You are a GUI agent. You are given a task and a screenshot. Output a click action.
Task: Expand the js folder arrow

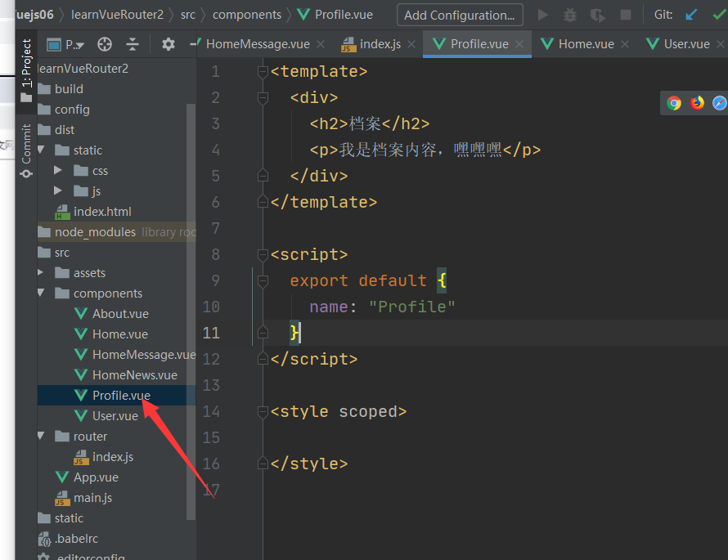[x=57, y=190]
